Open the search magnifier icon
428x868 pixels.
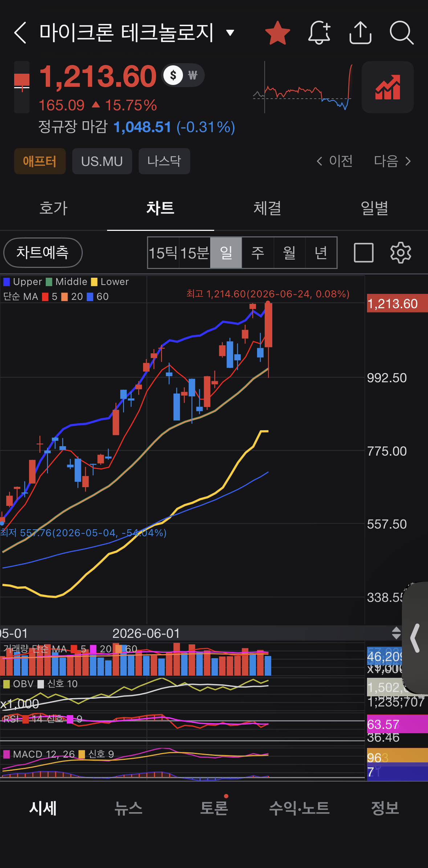pos(401,33)
